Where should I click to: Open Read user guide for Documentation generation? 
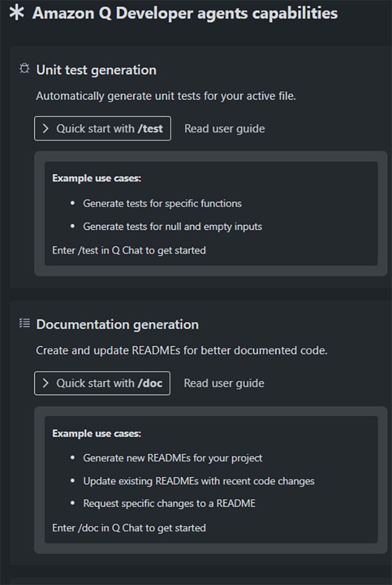point(224,383)
